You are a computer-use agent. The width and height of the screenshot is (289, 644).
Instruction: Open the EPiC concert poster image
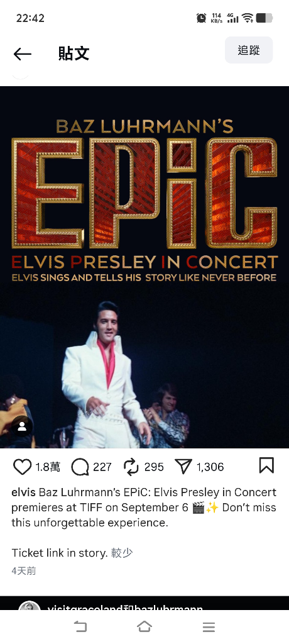[144, 267]
